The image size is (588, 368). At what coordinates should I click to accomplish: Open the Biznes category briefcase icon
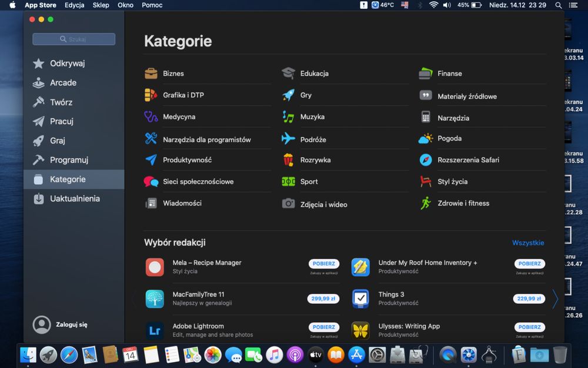(151, 73)
